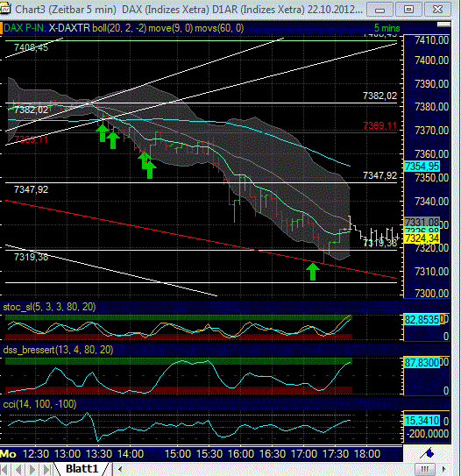
Task: Click the 15,3410 cci value tag
Action: [422, 421]
